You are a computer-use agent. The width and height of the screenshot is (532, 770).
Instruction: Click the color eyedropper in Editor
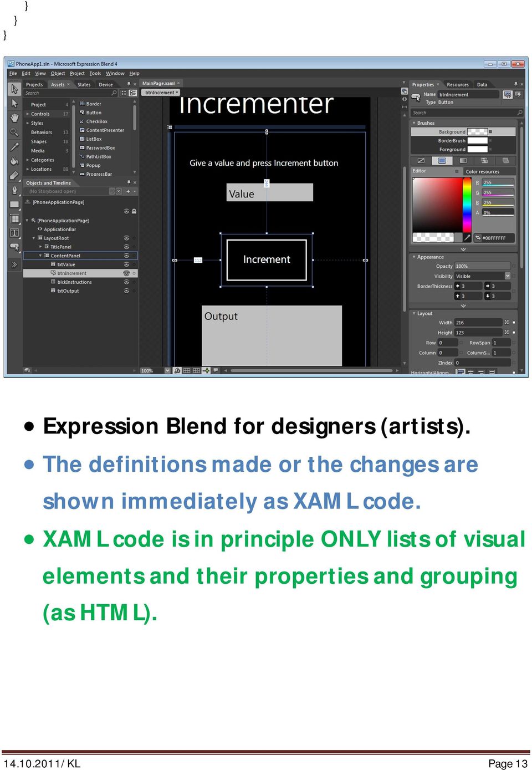click(x=467, y=238)
